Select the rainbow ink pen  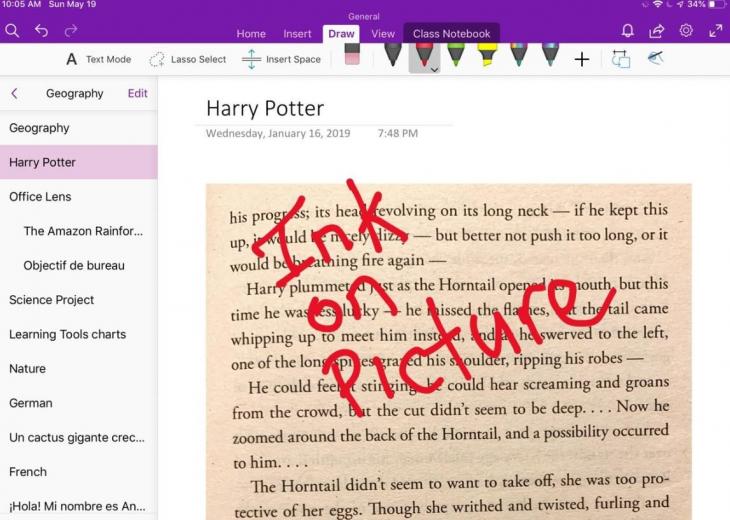519,55
